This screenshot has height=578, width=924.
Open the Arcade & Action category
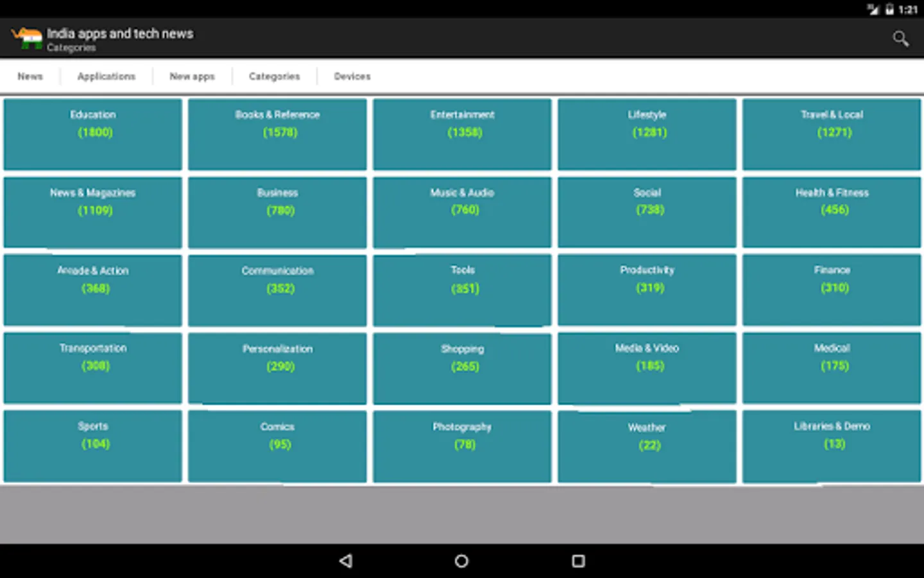(93, 290)
